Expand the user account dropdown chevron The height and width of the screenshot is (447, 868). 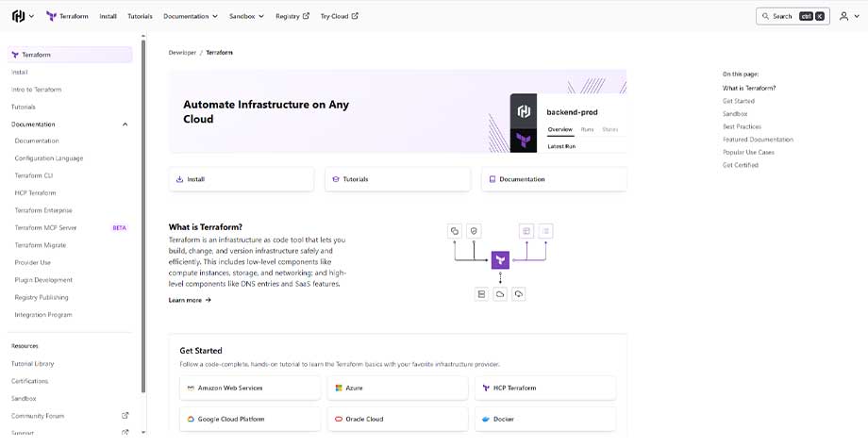[857, 17]
